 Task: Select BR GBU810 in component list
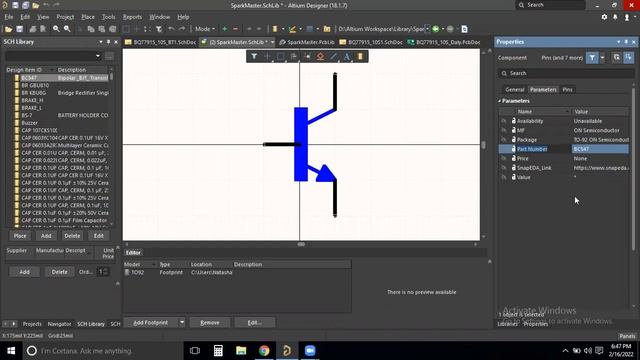(35, 85)
